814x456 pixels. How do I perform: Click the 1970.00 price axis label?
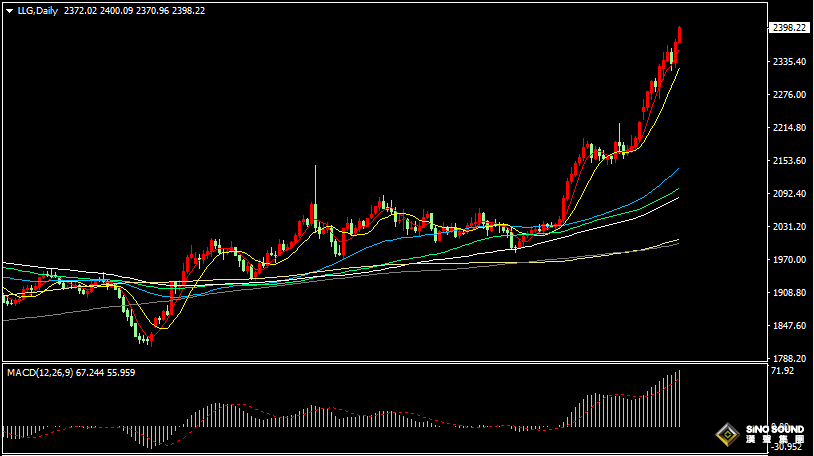[790, 260]
